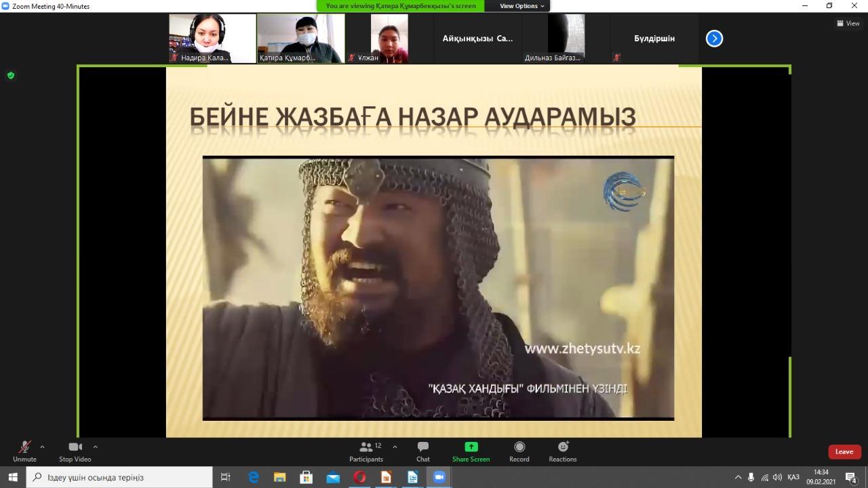This screenshot has width=868, height=488.
Task: Open the View Options dropdown
Action: [521, 6]
